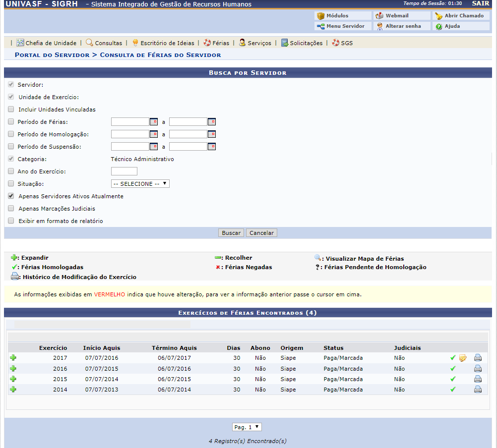Click the green checkmark for exercício 2016
Image resolution: width=497 pixels, height=448 pixels.
point(452,369)
